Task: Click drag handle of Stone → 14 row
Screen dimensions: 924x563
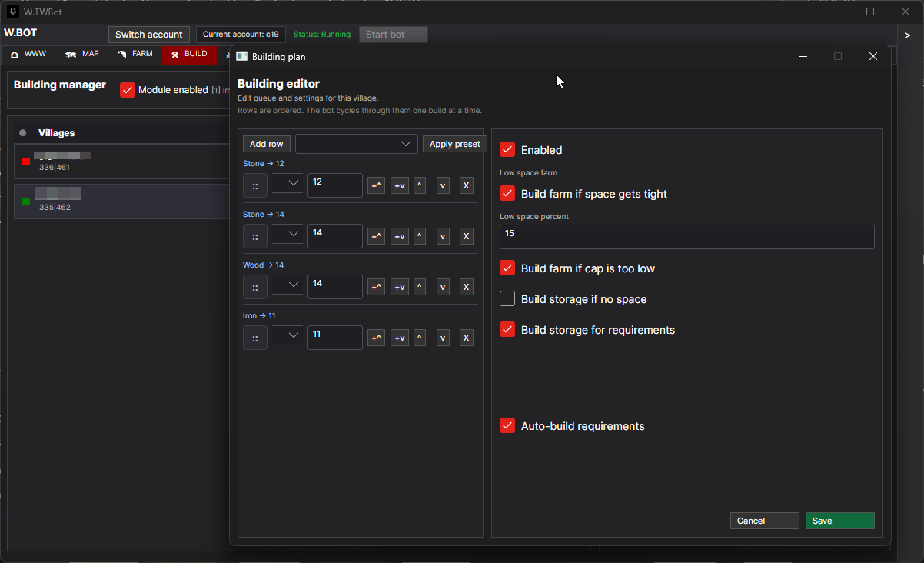Action: click(255, 236)
